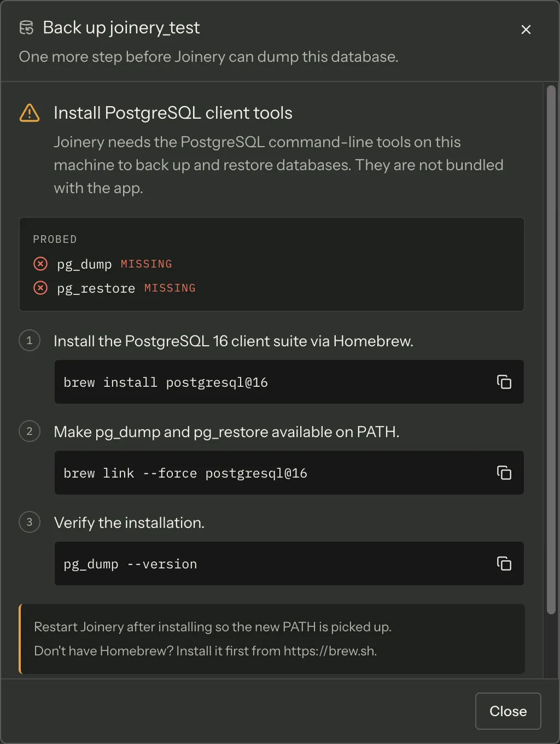Copy the pg_dump --version command
Viewport: 560px width, 744px height.
[x=504, y=563]
